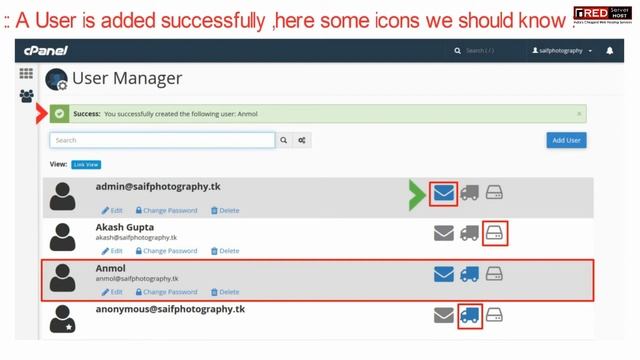Click the Add User button
The width and height of the screenshot is (640, 360).
566,140
